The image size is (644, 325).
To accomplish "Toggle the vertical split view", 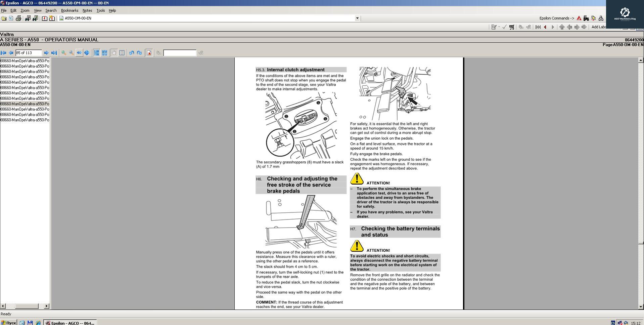I will pyautogui.click(x=122, y=53).
